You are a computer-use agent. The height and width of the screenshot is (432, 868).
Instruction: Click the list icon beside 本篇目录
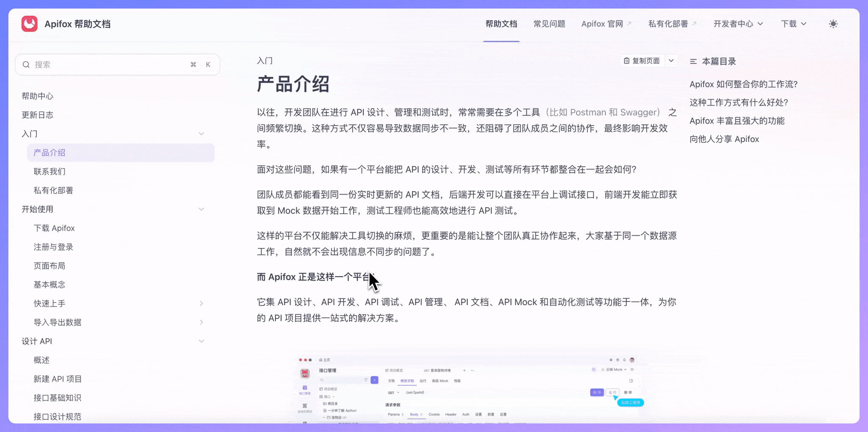pyautogui.click(x=693, y=61)
